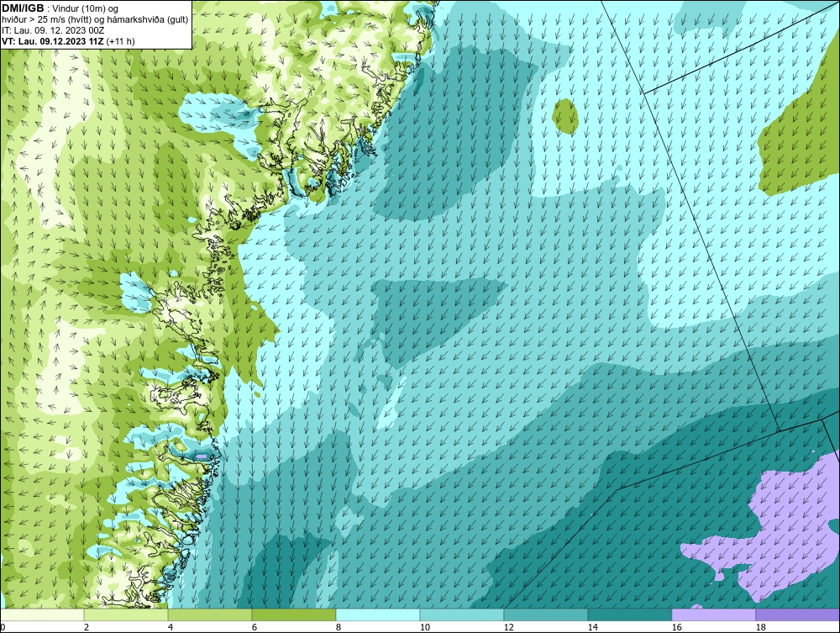Click the legend label '12' on the scale
The image size is (840, 633).
508,627
